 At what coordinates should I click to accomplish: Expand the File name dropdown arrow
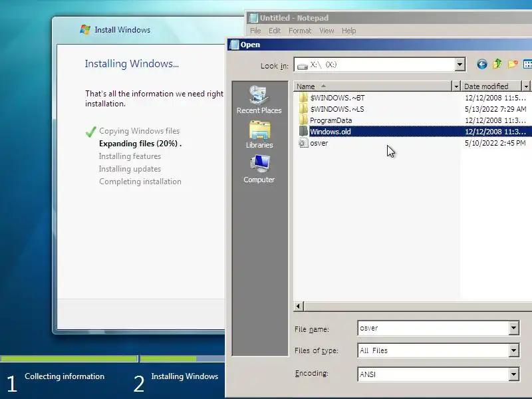tap(513, 328)
